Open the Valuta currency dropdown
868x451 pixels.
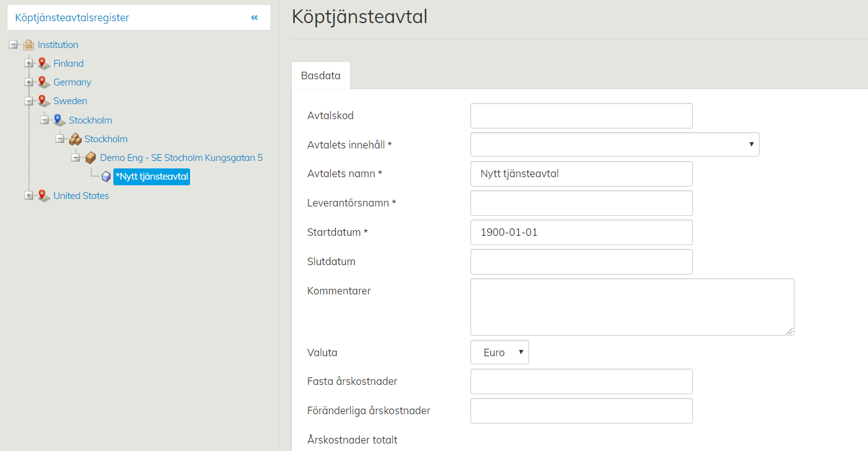pos(499,352)
